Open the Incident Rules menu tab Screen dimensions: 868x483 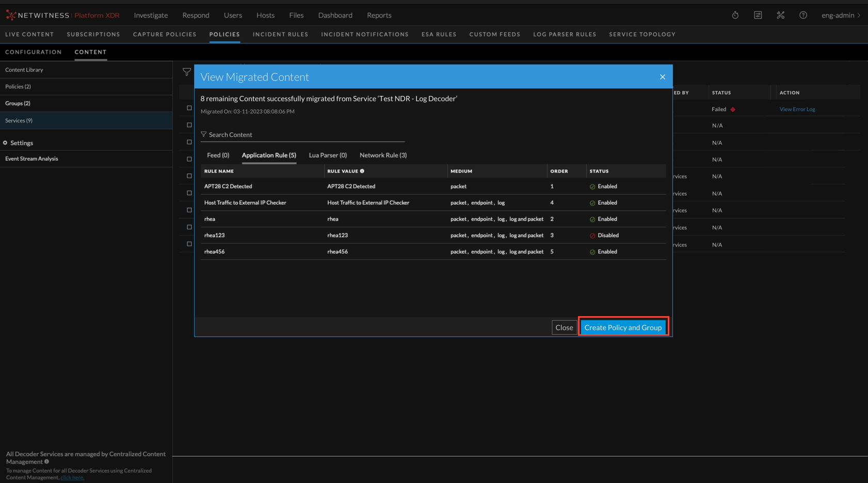(x=280, y=35)
